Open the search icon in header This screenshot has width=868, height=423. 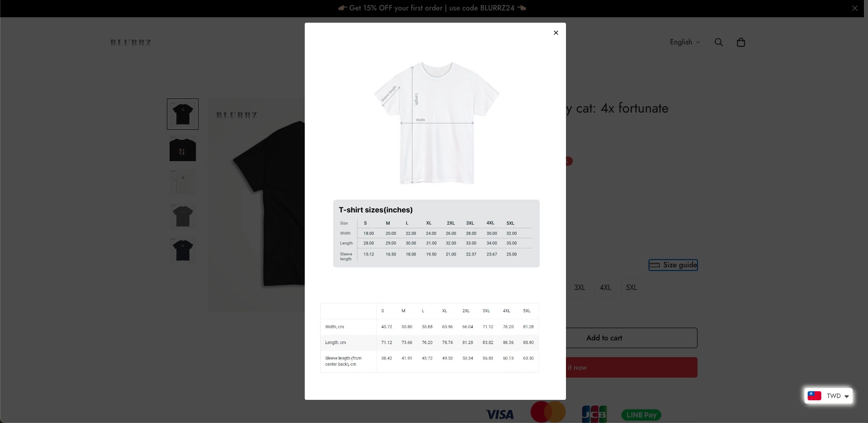coord(719,42)
